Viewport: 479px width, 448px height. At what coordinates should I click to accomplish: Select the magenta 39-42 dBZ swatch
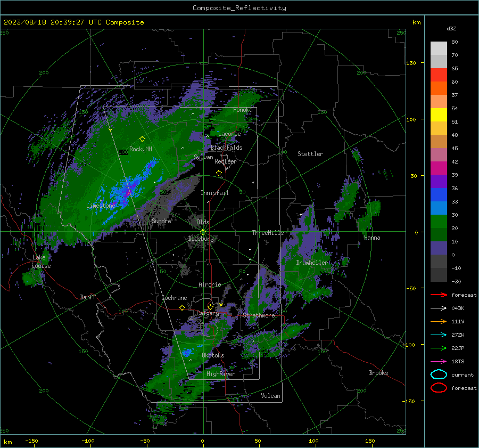point(439,168)
